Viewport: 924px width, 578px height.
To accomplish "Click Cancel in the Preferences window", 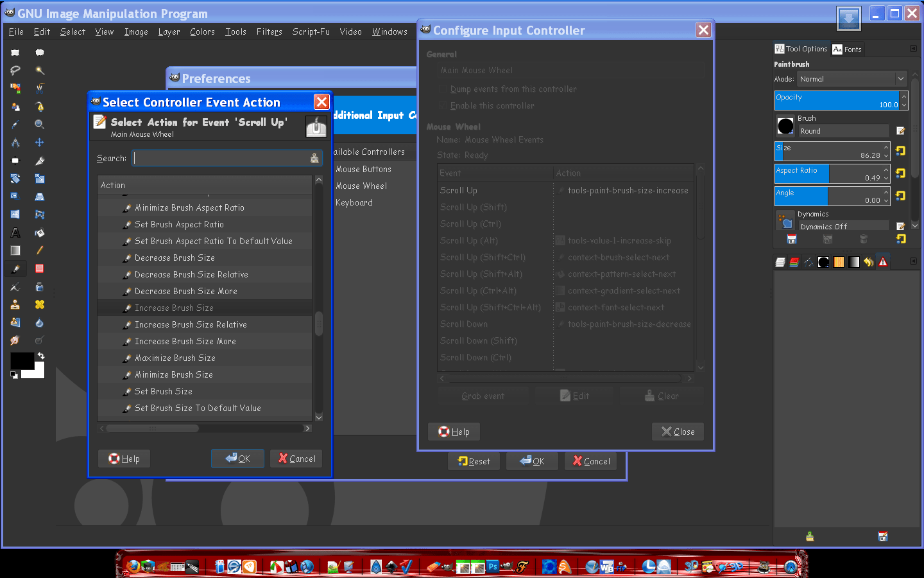I will (x=591, y=461).
